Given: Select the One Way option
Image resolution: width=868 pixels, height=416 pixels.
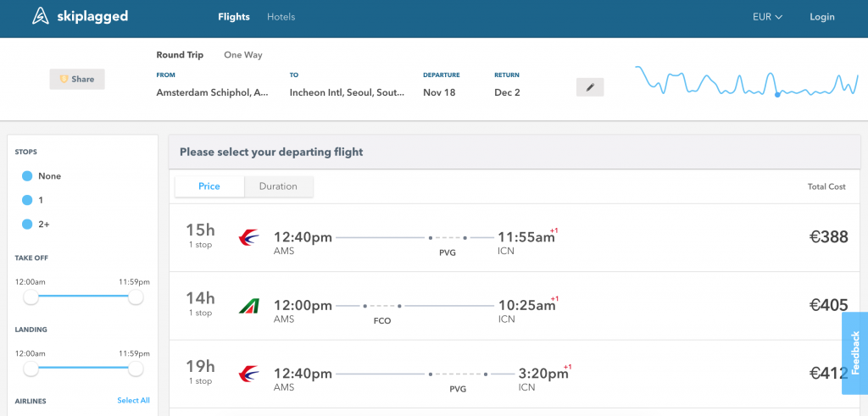Looking at the screenshot, I should [x=243, y=55].
